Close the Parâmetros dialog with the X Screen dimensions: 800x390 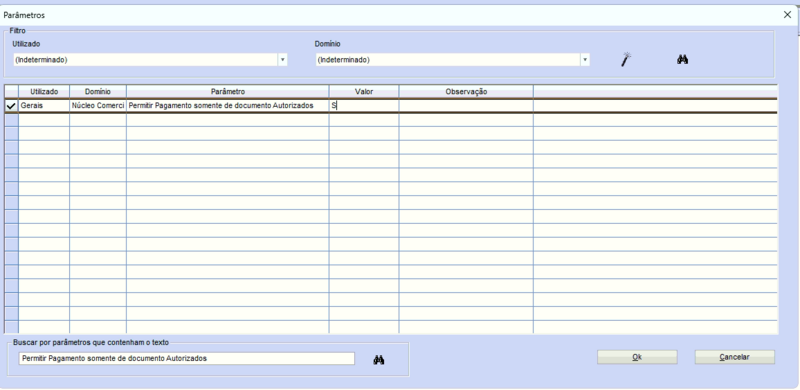coord(787,15)
